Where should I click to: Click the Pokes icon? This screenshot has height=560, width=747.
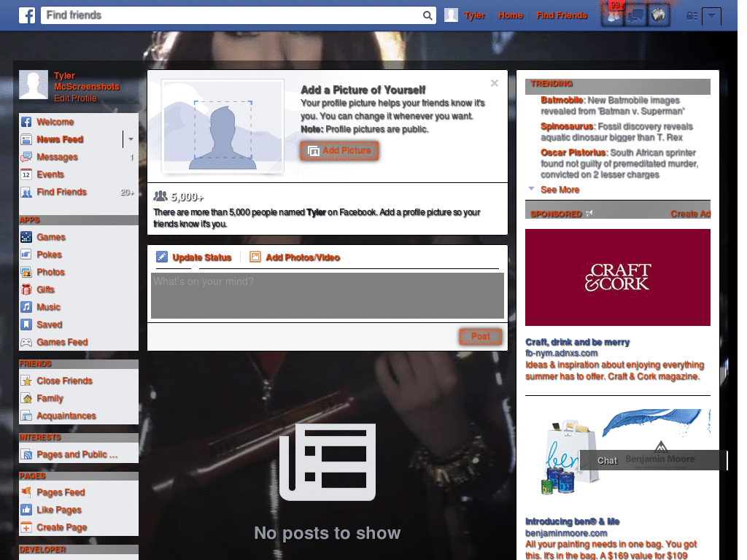26,254
